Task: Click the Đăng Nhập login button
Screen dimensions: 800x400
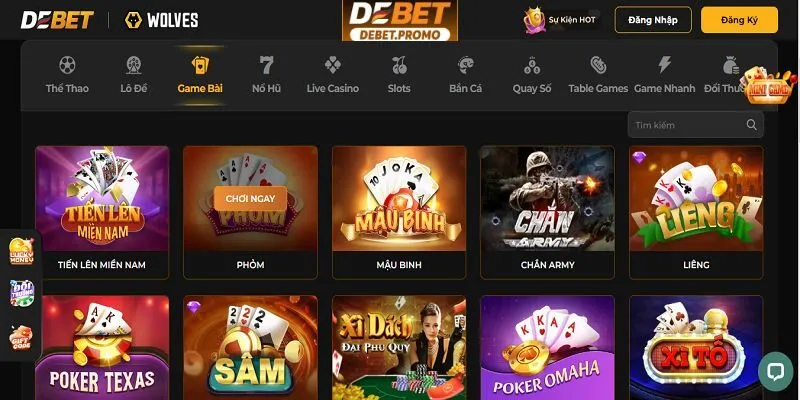Action: pos(653,20)
